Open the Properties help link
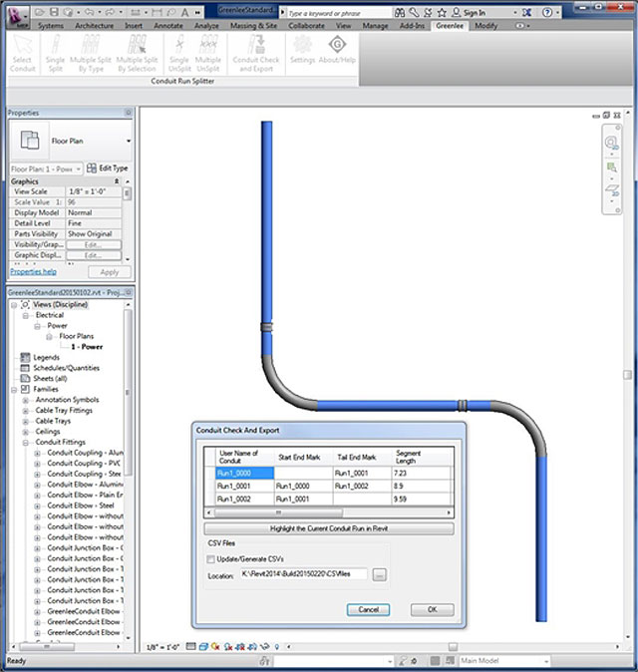 click(34, 272)
